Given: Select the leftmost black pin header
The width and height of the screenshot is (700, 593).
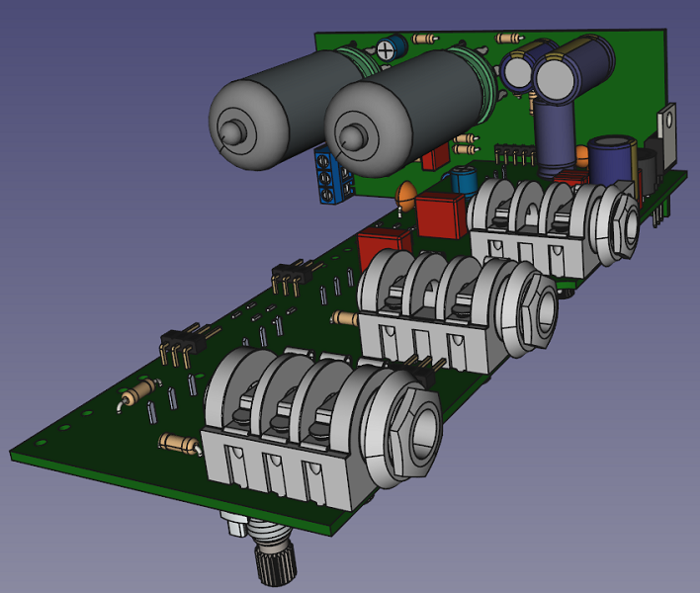Looking at the screenshot, I should [x=182, y=344].
